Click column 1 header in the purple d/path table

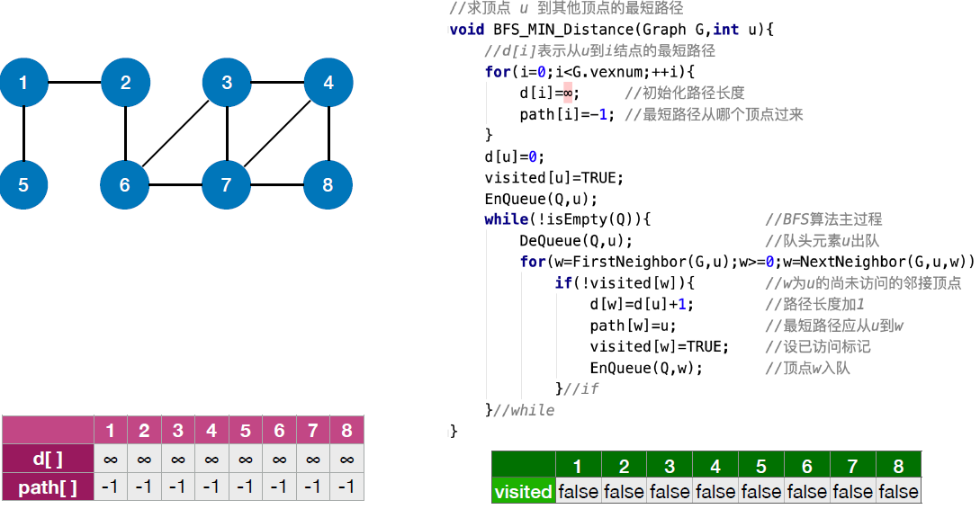click(x=111, y=430)
